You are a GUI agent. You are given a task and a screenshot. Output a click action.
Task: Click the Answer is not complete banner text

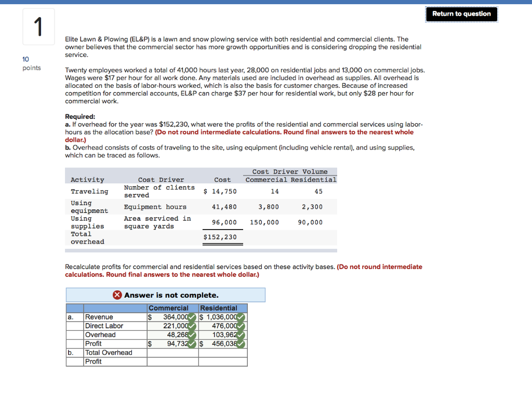click(x=171, y=295)
